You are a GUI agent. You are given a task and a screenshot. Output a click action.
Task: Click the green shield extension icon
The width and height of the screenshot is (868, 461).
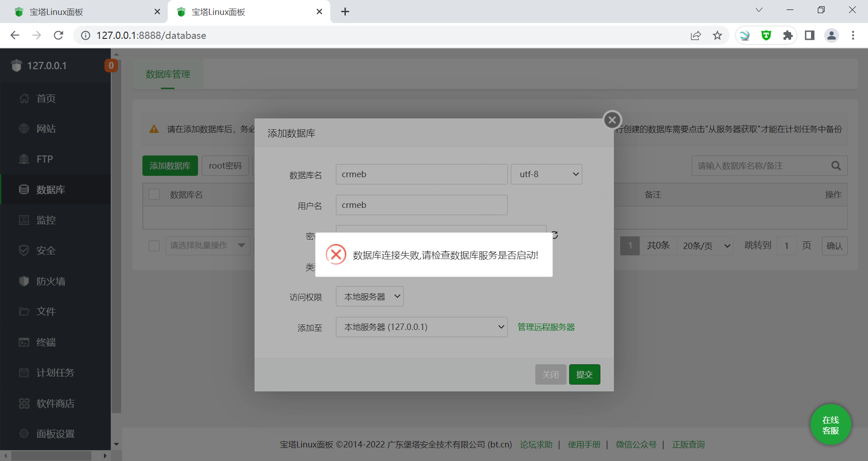[766, 35]
